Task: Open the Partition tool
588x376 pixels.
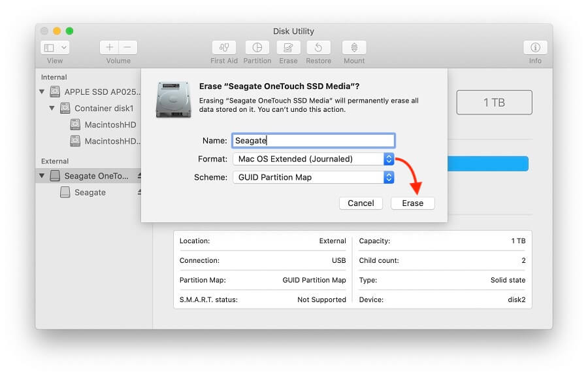Action: click(x=257, y=48)
